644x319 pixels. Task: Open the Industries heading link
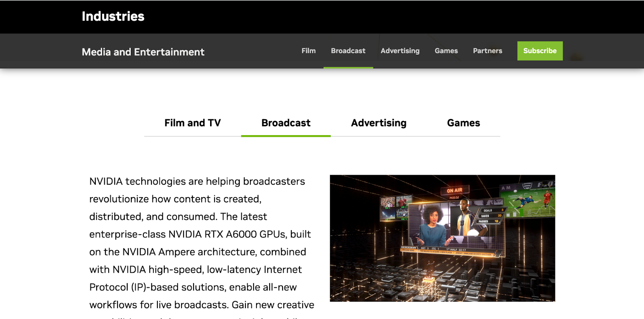pos(113,16)
